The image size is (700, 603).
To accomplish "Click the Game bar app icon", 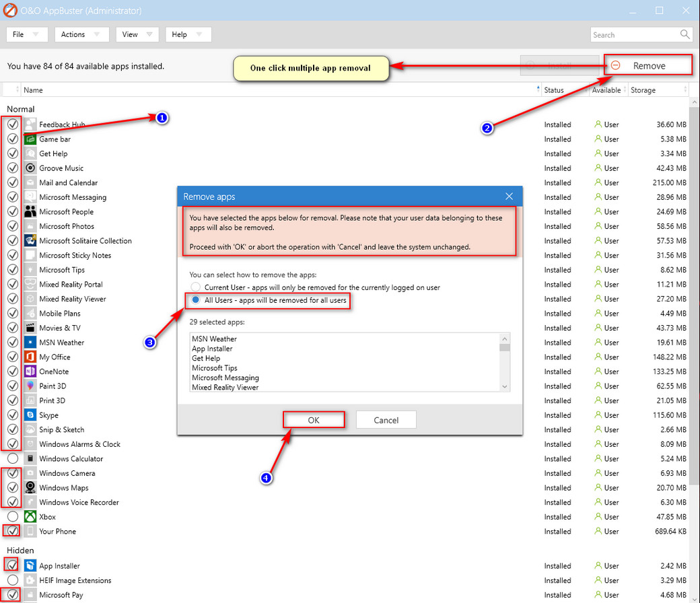I will [x=30, y=139].
